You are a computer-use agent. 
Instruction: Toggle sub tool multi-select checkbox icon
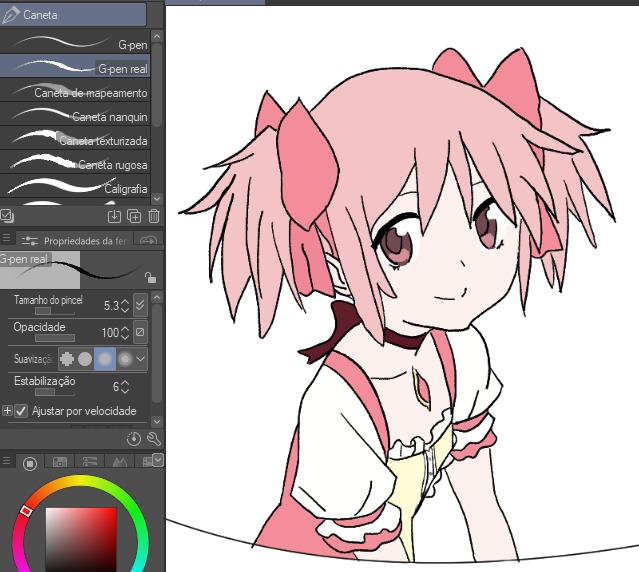[7, 216]
